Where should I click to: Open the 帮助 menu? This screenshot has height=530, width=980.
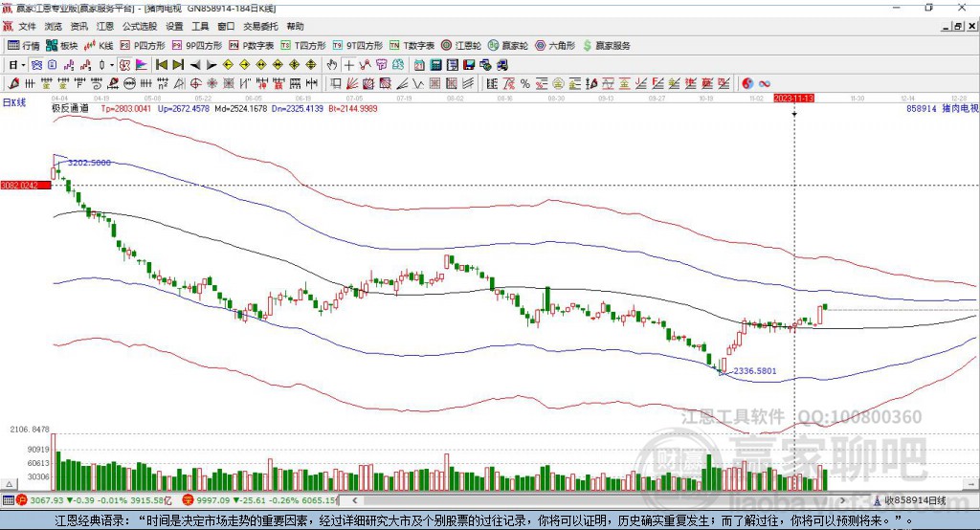coord(295,26)
